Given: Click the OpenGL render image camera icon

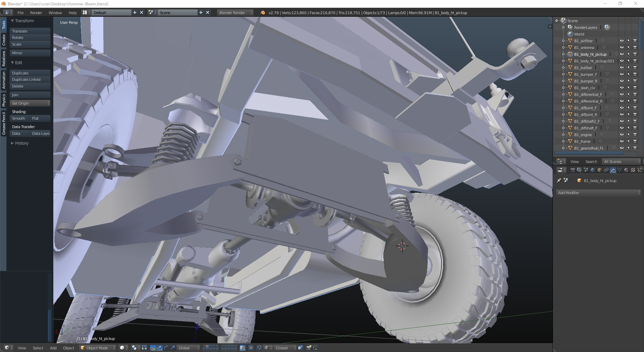Looking at the screenshot, I should (309, 348).
